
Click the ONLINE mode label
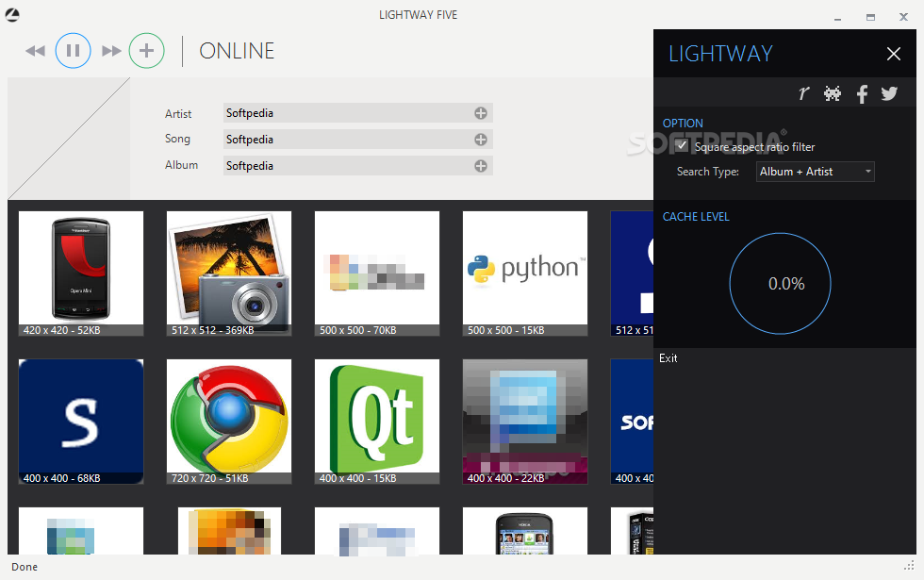[237, 51]
